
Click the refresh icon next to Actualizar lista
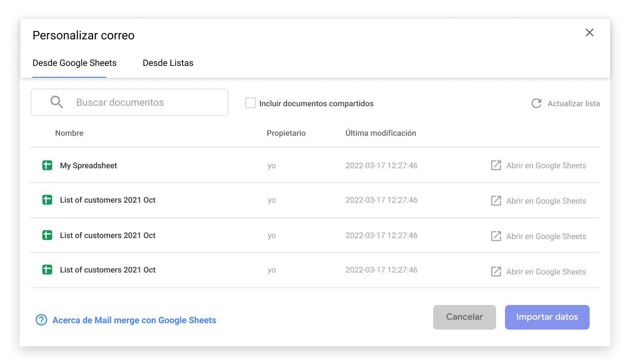click(536, 103)
